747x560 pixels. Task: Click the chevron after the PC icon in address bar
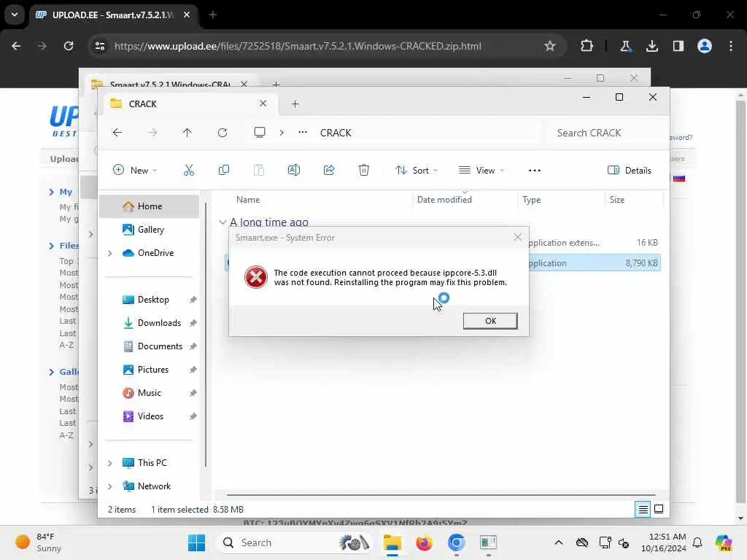(282, 133)
